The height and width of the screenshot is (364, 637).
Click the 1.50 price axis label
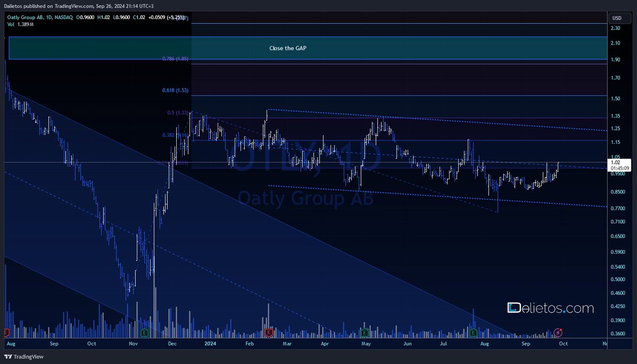coord(616,99)
